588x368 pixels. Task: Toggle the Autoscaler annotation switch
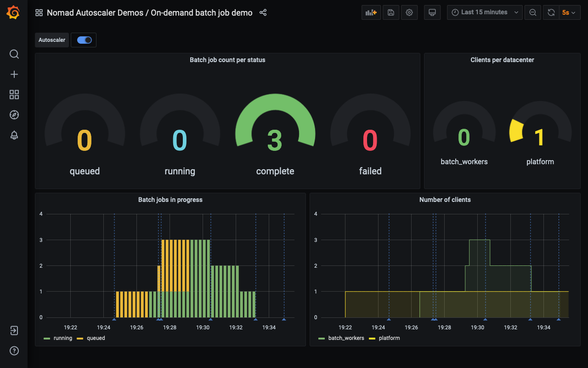point(85,40)
